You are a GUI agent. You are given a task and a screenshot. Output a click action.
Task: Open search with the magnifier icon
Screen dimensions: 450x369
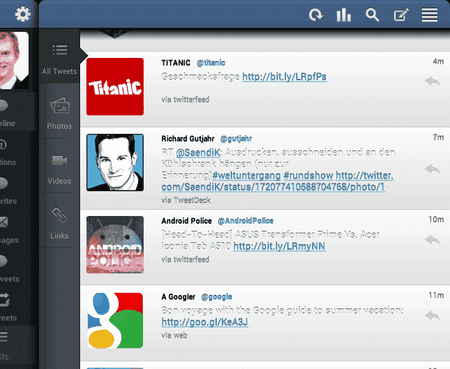pyautogui.click(x=372, y=15)
